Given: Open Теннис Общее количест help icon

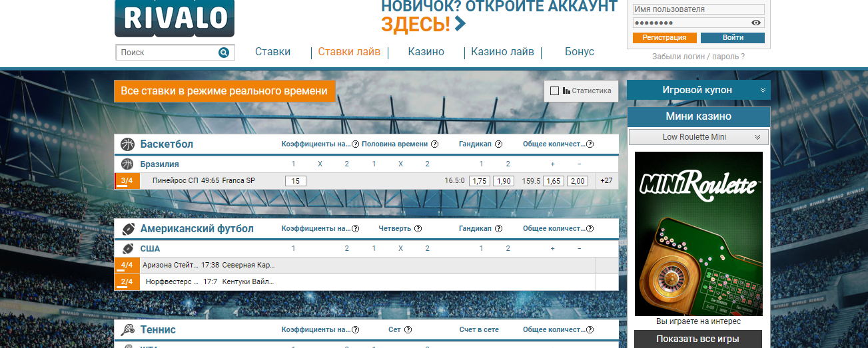Looking at the screenshot, I should 590,330.
